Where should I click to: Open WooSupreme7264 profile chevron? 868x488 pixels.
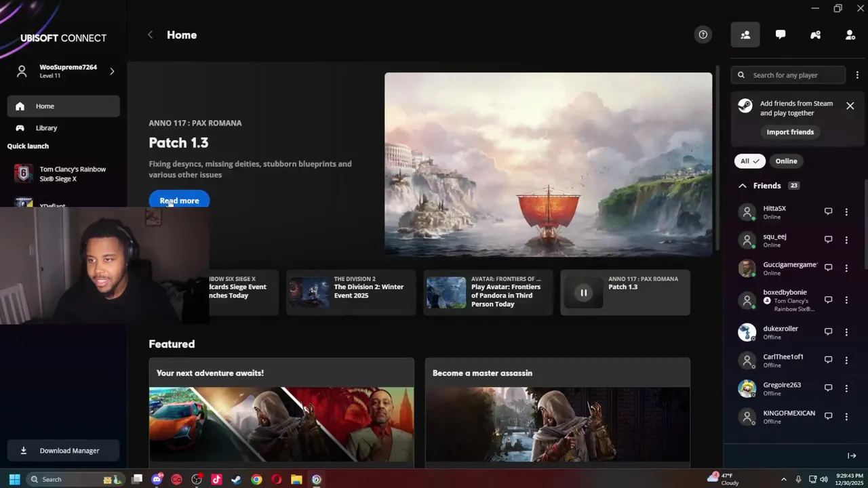pyautogui.click(x=112, y=70)
